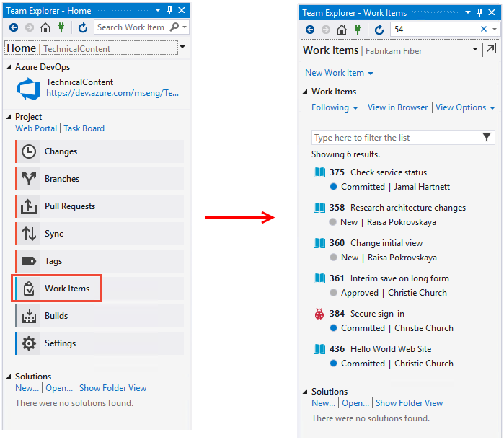Collapse Project section

click(9, 117)
